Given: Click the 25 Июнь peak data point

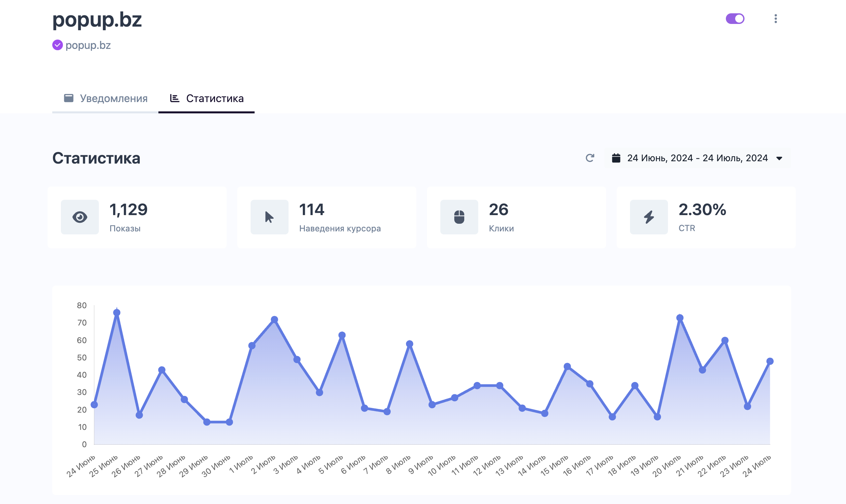Looking at the screenshot, I should (116, 313).
